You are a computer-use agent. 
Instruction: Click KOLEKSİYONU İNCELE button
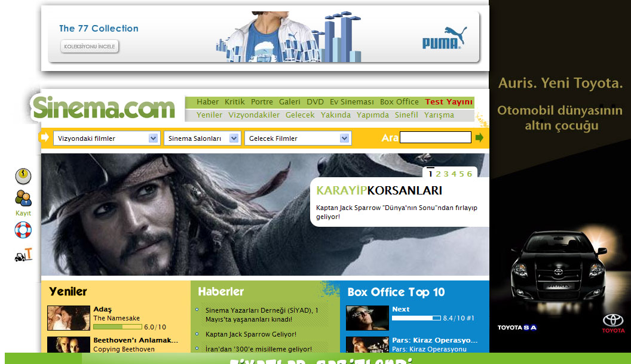coord(90,46)
